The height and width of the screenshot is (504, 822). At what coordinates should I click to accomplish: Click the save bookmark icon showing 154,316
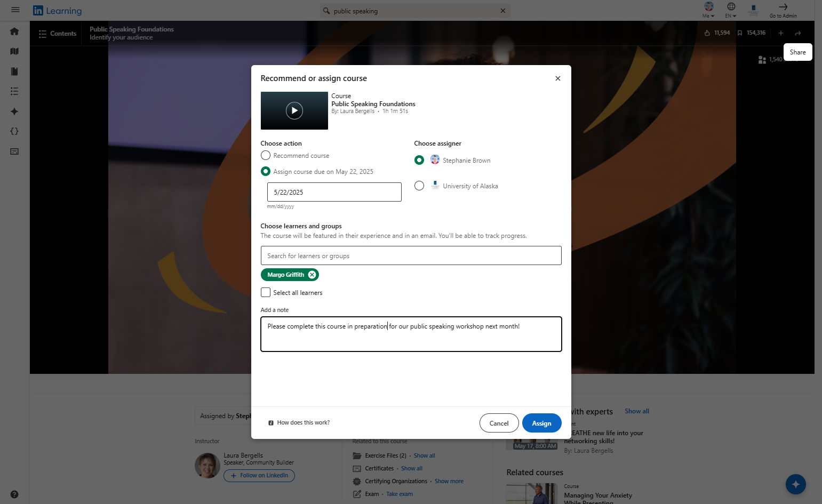click(740, 33)
